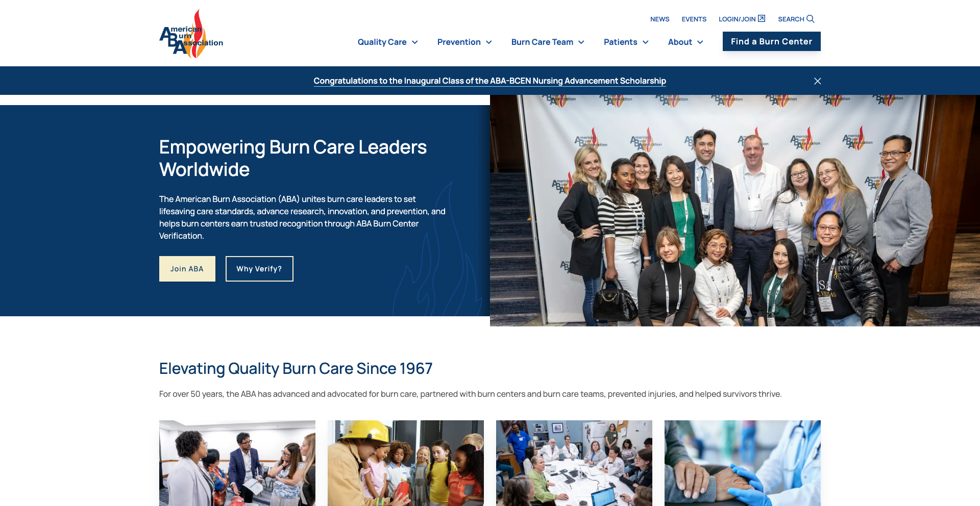Screen dimensions: 980x506
Task: Open Search from the top bar
Action: (x=796, y=19)
